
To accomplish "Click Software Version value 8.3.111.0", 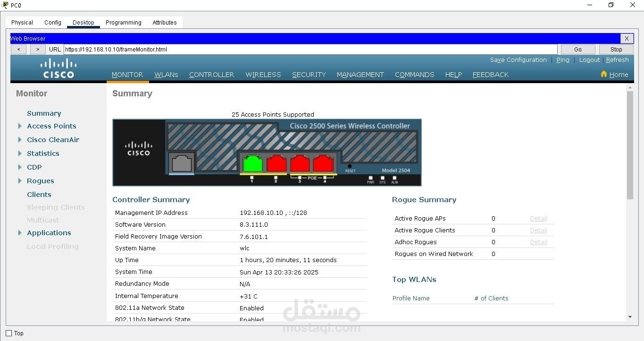I will pyautogui.click(x=254, y=225).
